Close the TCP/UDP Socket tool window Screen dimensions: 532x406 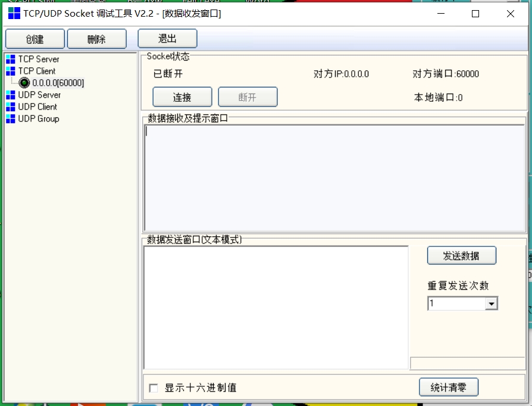coord(511,14)
